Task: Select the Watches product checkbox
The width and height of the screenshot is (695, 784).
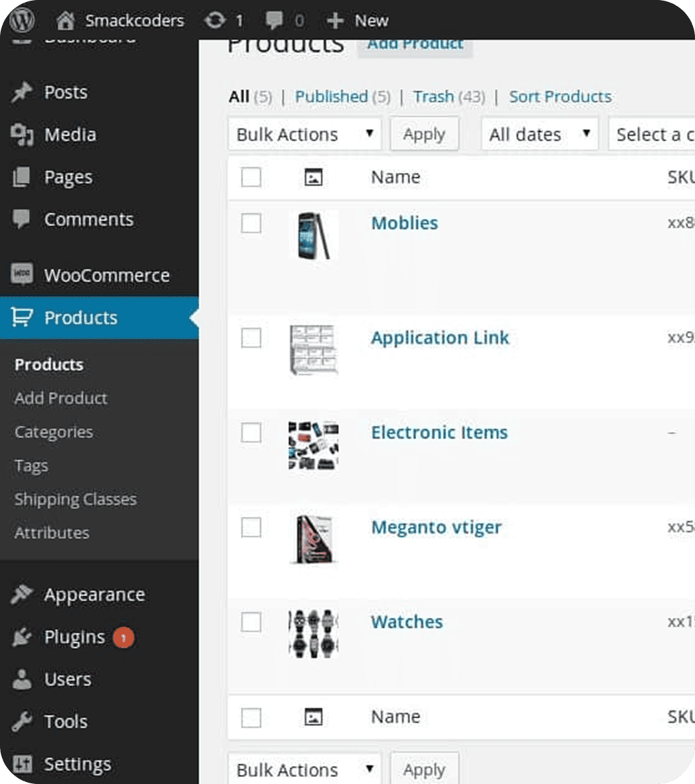Action: point(251,623)
